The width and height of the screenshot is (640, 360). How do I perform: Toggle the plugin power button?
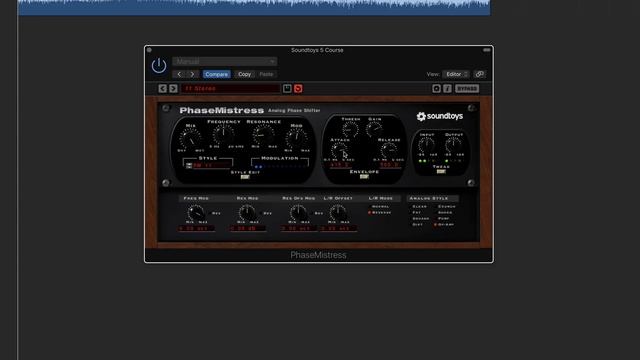pyautogui.click(x=159, y=66)
